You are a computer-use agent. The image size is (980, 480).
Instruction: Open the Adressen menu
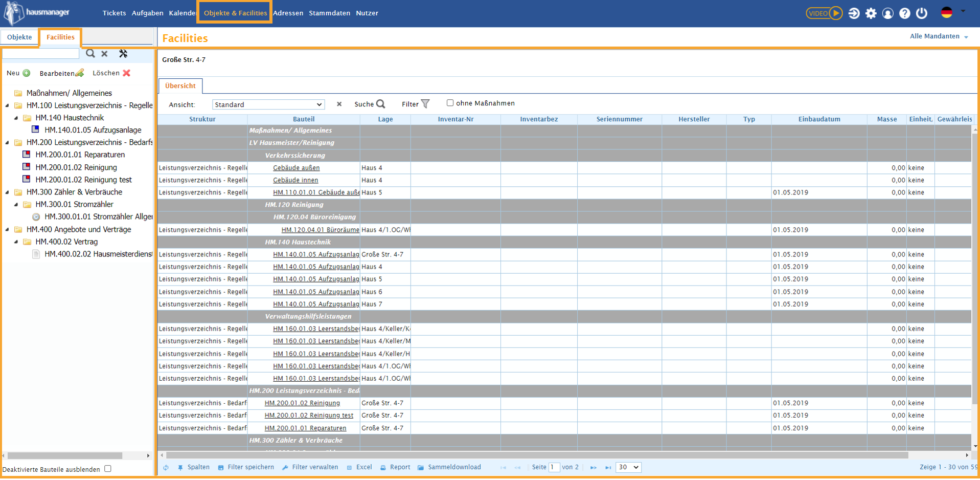(288, 13)
